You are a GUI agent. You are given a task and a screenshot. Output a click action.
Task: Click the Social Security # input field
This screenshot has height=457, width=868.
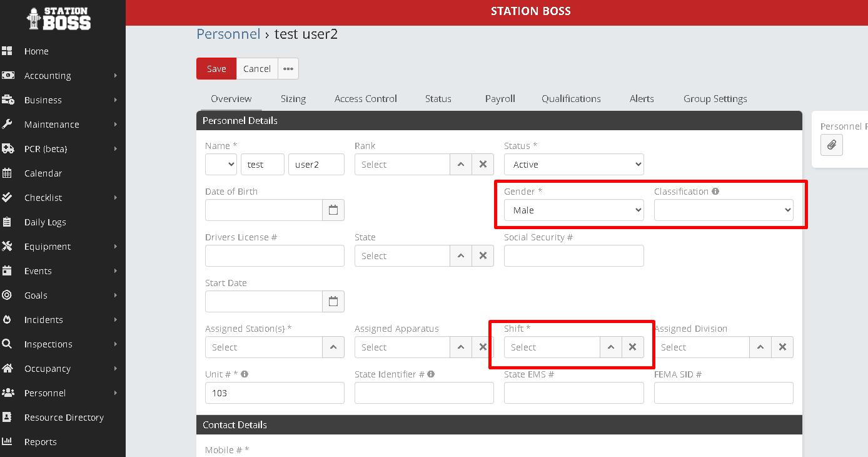point(573,256)
